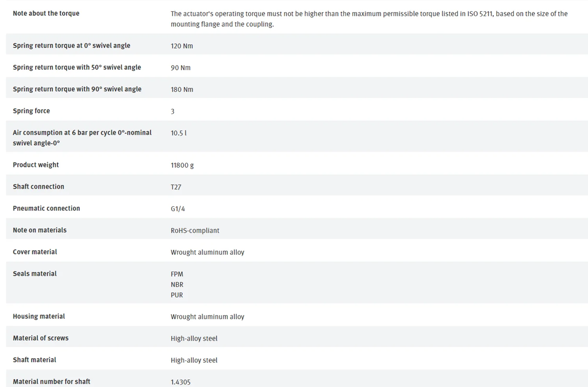Select the 1.4305 material number value
This screenshot has width=588, height=387.
coord(180,382)
